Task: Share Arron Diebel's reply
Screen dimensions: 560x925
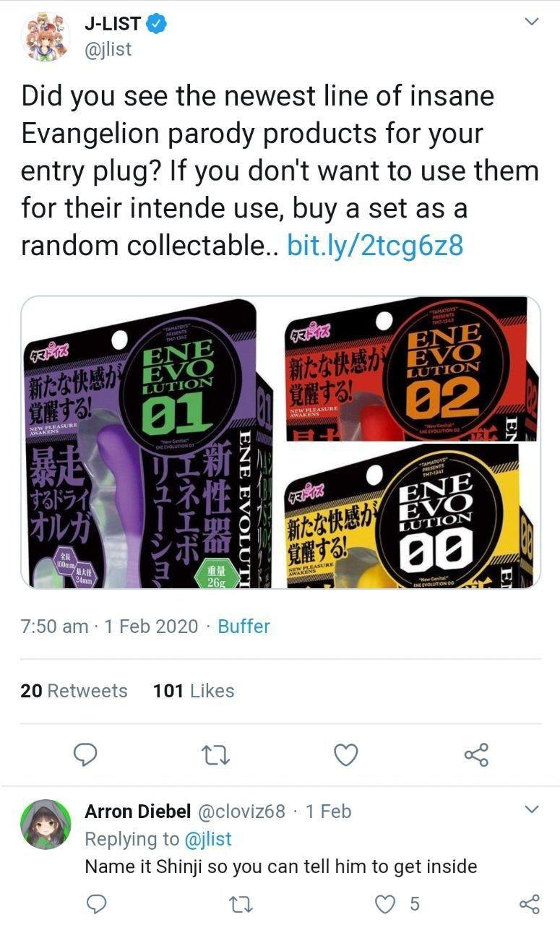Action: tap(530, 903)
